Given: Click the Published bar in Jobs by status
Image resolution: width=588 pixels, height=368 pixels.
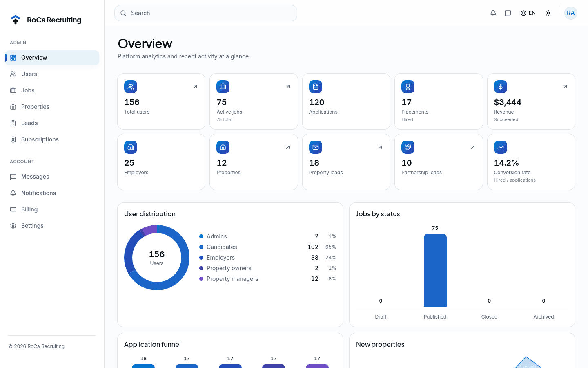Looking at the screenshot, I should tap(435, 270).
